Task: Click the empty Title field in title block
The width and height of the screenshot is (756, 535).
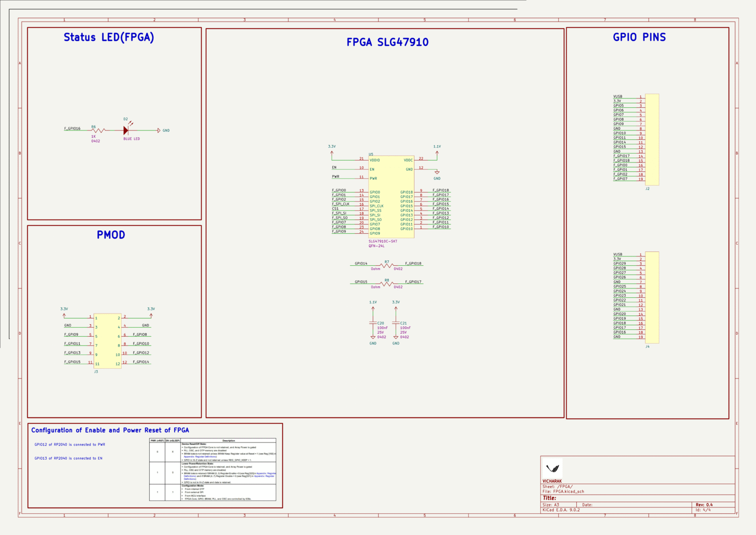Action: (615, 498)
